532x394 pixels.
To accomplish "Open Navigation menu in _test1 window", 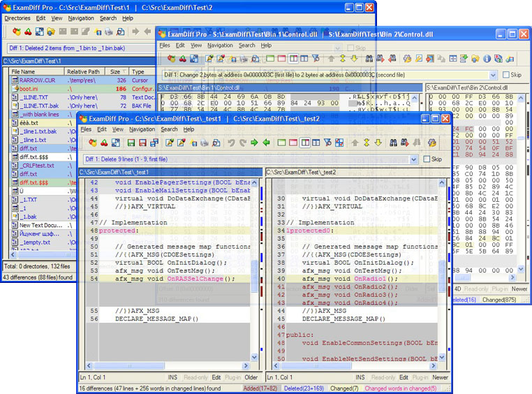I will pos(142,129).
